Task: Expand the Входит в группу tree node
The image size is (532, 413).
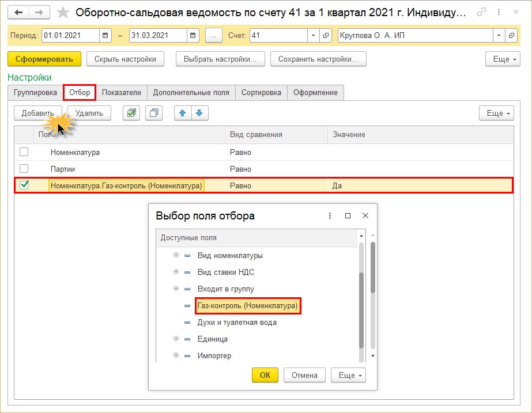Action: (176, 289)
